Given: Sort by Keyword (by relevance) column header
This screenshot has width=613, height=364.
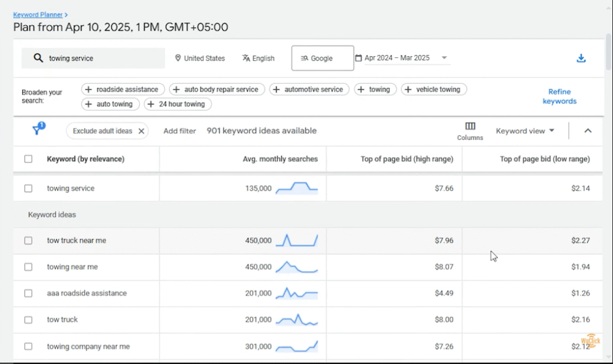Looking at the screenshot, I should [x=86, y=159].
